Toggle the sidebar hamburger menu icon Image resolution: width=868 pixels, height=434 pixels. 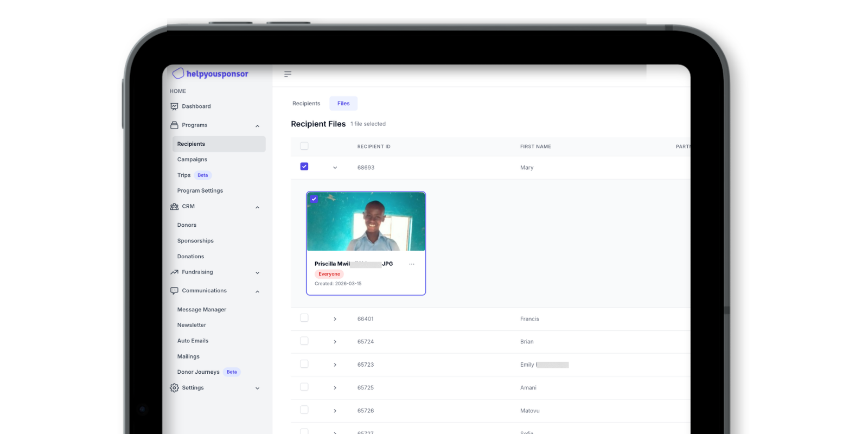(288, 74)
